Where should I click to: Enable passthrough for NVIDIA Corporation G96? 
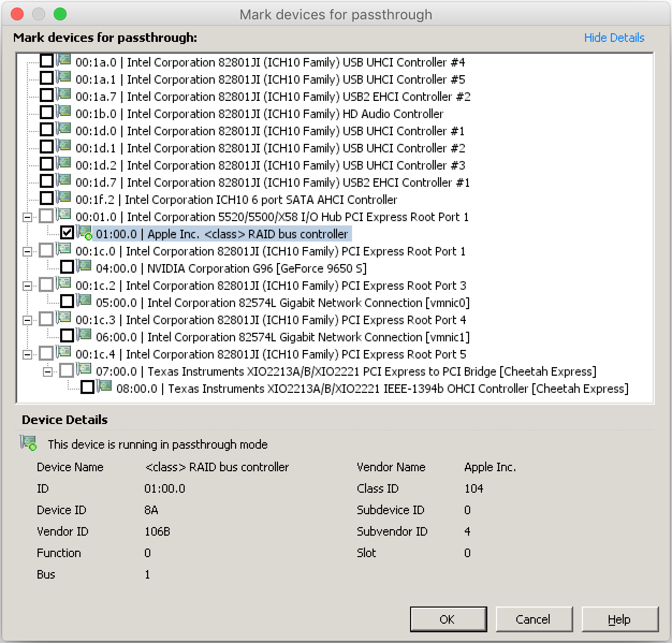tap(67, 266)
